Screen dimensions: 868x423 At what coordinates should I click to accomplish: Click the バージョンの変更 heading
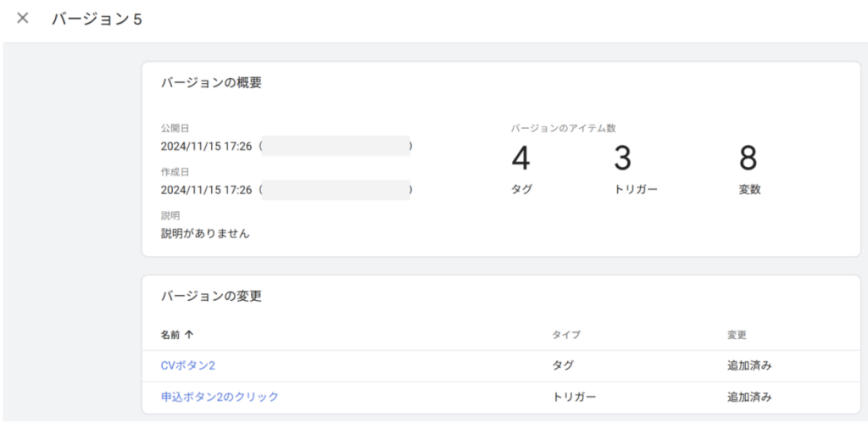point(212,297)
